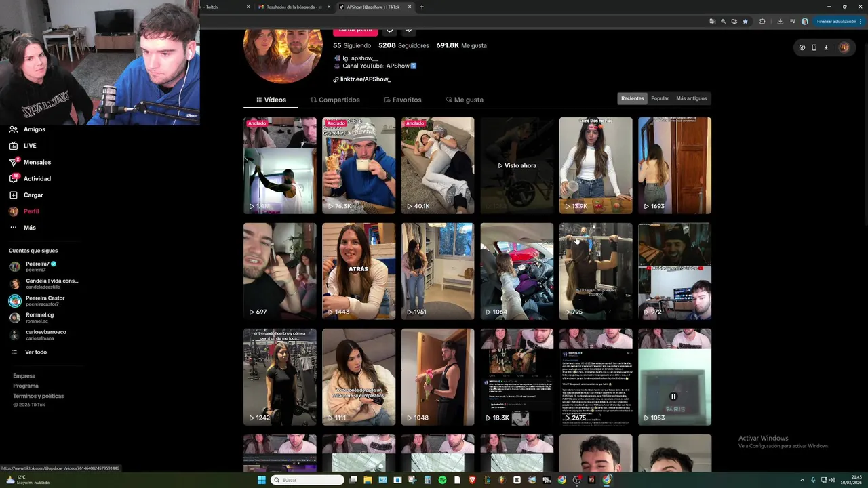
Task: Open taskbar clock showing 21:45
Action: pyautogui.click(x=852, y=480)
